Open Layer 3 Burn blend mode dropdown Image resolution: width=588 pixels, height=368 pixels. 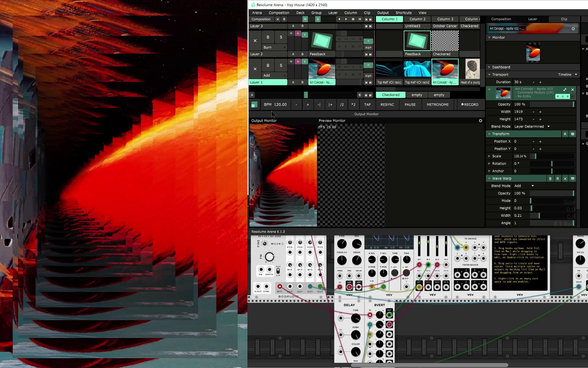click(274, 47)
